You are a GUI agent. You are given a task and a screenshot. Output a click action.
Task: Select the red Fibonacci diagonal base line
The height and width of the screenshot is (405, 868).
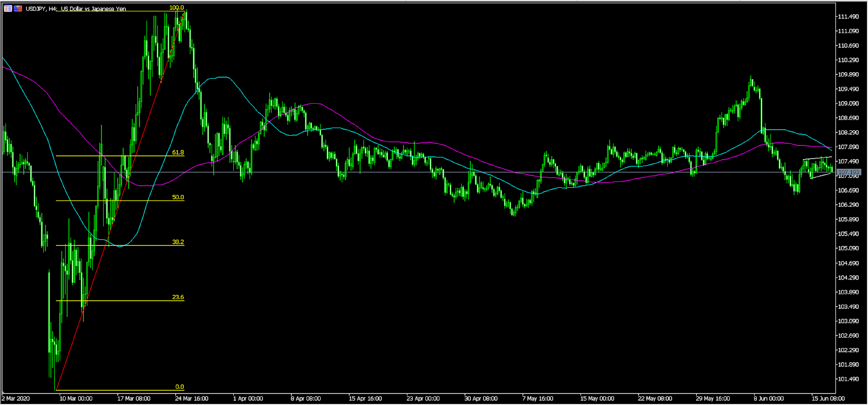[x=120, y=200]
